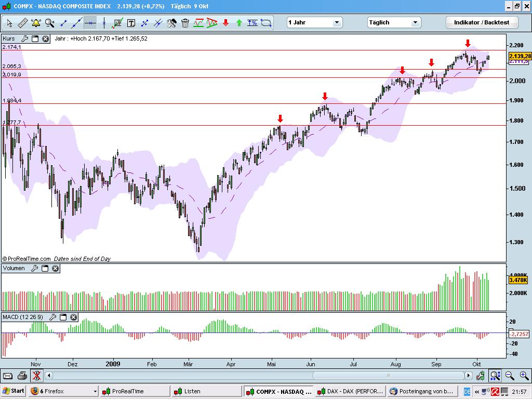Click the 3.478K volume value label

coord(518,280)
